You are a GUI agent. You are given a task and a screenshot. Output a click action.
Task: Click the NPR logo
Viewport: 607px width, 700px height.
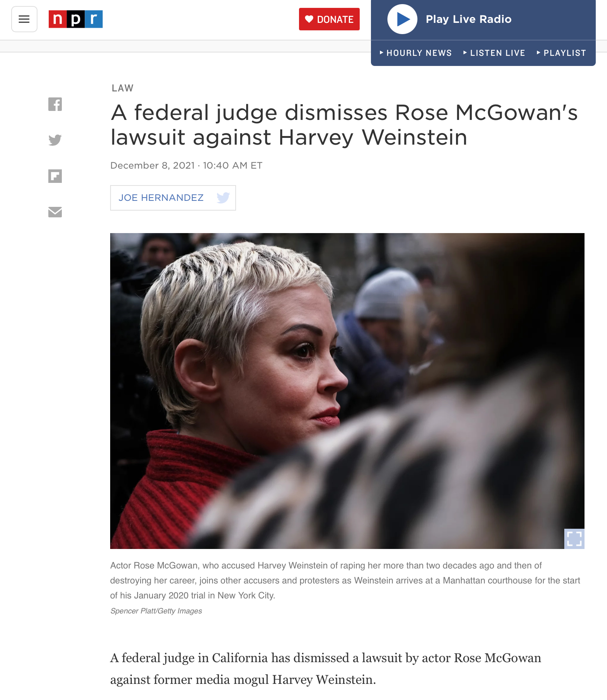pos(76,19)
